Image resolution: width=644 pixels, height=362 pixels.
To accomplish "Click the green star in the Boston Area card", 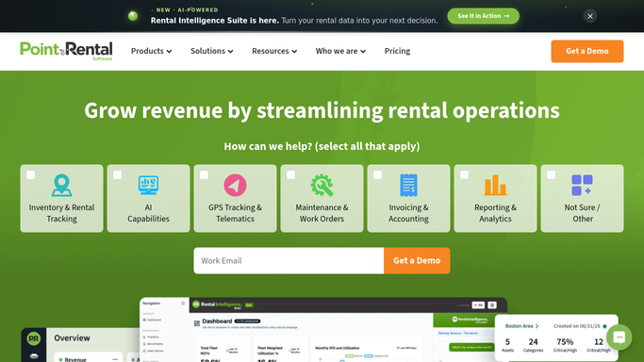I will point(604,326).
